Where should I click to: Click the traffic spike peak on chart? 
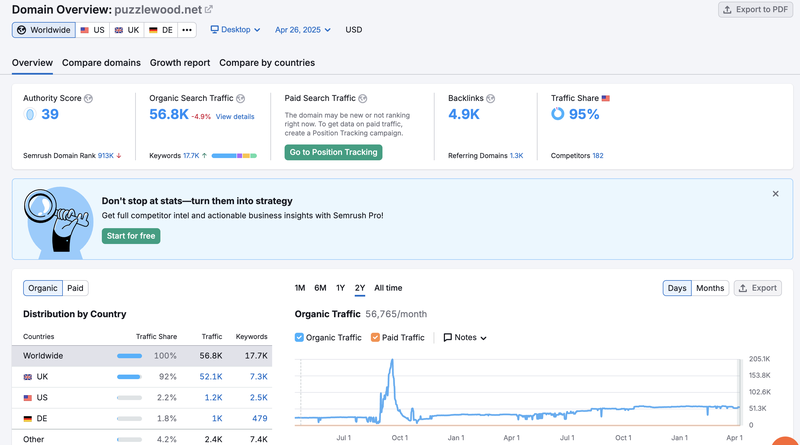[392, 360]
